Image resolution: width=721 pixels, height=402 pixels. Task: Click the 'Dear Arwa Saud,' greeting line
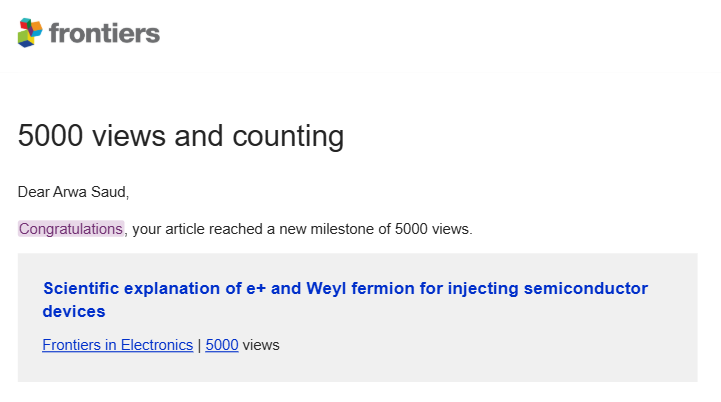[74, 192]
